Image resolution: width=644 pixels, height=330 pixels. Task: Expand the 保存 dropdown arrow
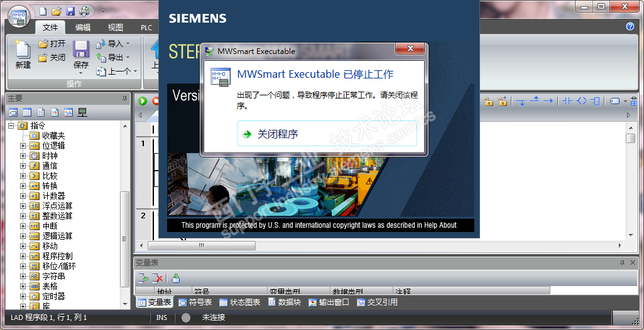[x=81, y=73]
